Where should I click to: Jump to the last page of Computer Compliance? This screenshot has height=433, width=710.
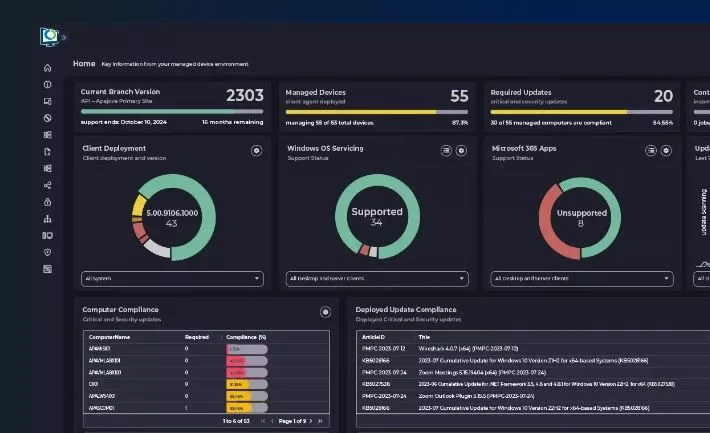[320, 421]
